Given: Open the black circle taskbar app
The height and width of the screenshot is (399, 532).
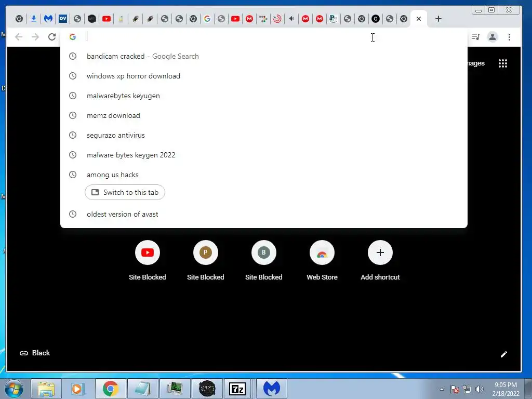Looking at the screenshot, I should click(x=207, y=389).
